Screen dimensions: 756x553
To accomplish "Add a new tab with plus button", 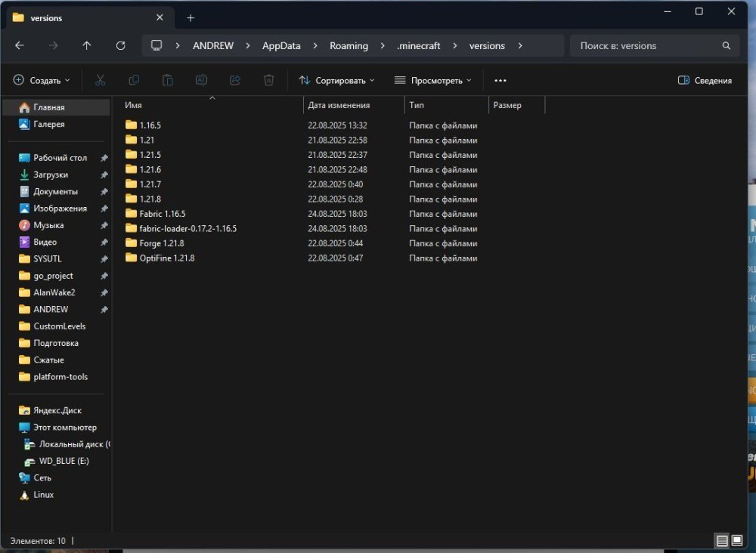I will (x=191, y=18).
